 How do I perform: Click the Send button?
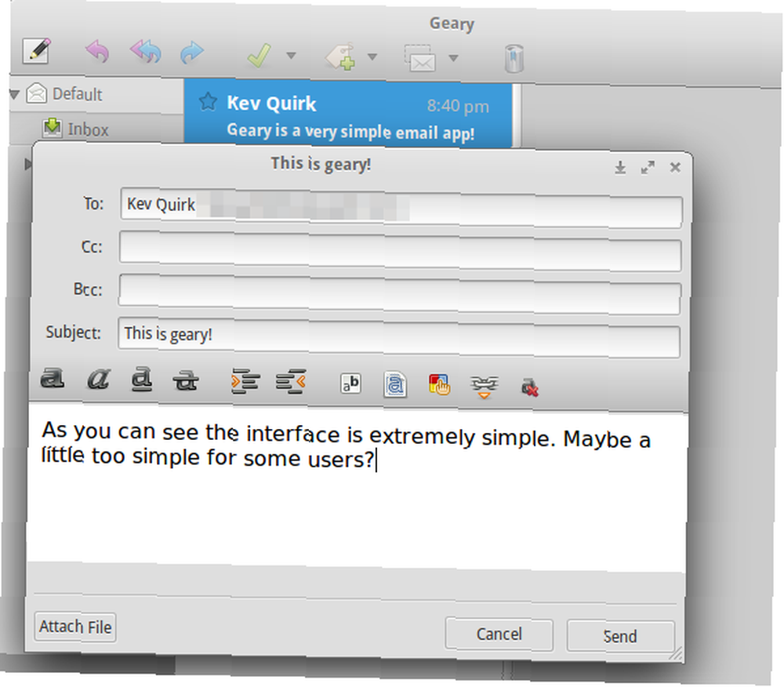click(x=620, y=636)
